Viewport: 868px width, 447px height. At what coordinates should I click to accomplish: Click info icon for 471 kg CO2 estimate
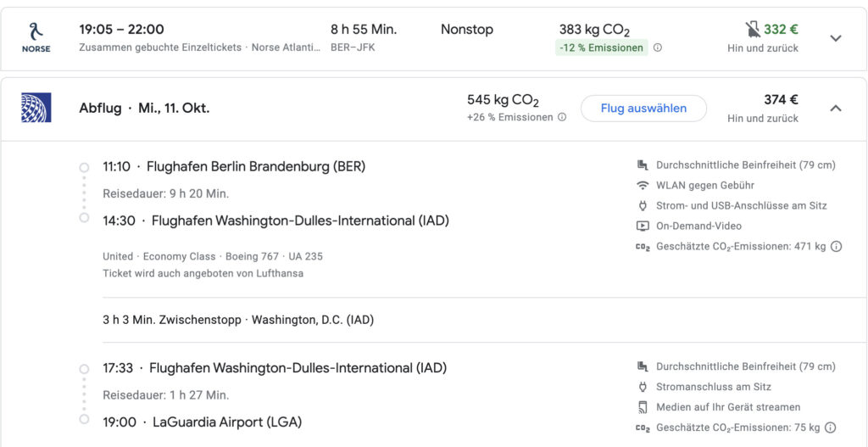point(837,247)
